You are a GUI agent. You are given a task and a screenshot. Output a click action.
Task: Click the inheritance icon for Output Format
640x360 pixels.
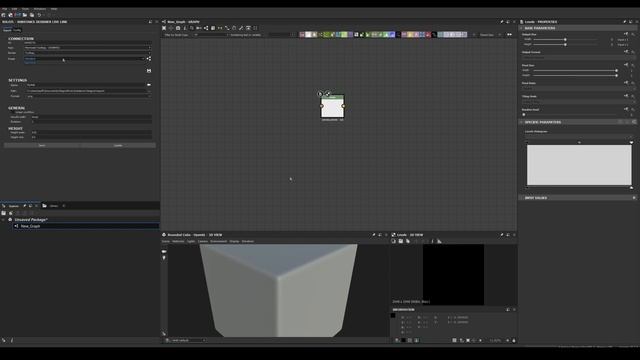point(626,52)
